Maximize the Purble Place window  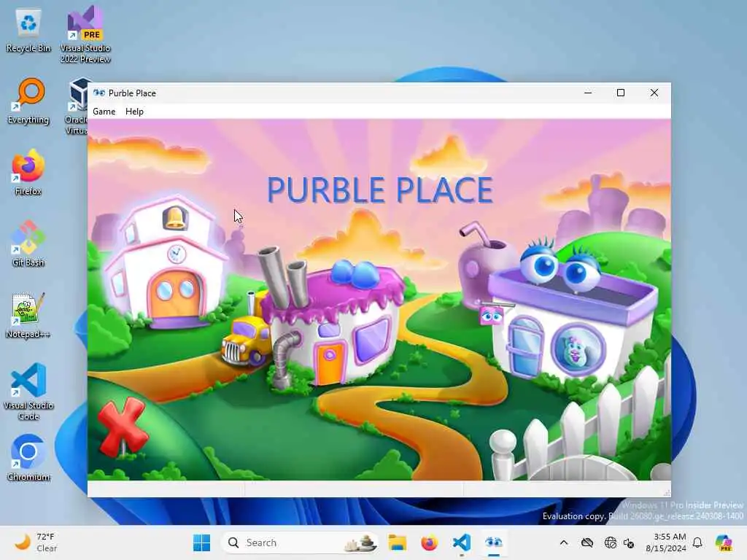621,93
